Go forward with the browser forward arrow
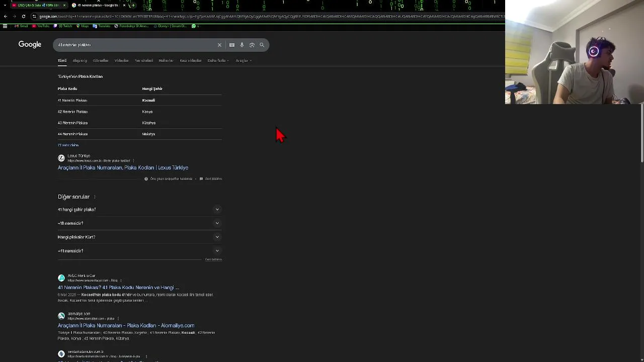This screenshot has height=362, width=644. [14, 16]
